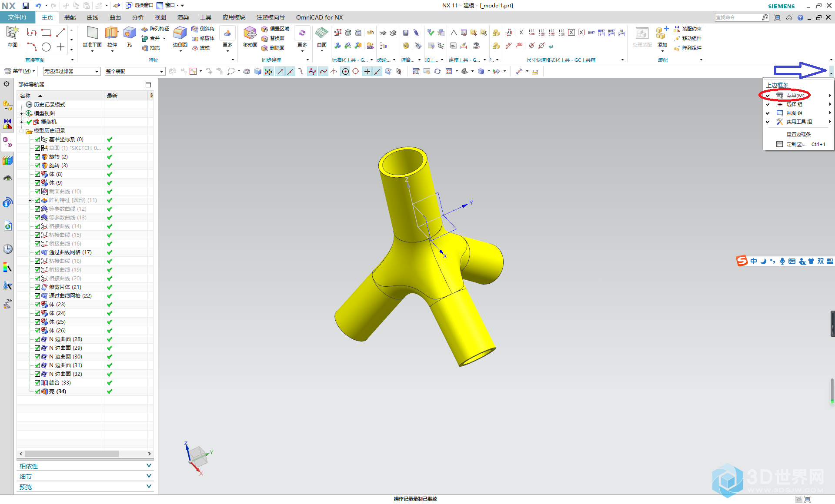The image size is (835, 504).
Task: Expand the 阵列特征 [圆形] (11) node
Action: coord(30,200)
